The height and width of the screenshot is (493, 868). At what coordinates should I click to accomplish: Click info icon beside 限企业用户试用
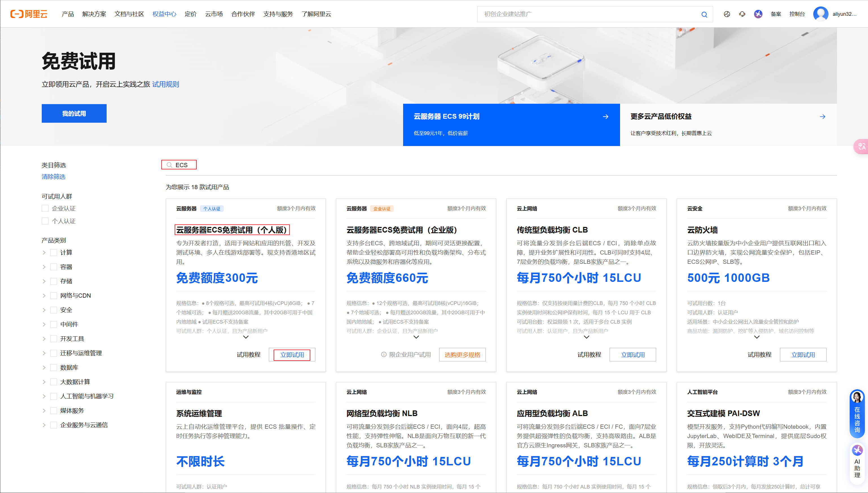[384, 355]
